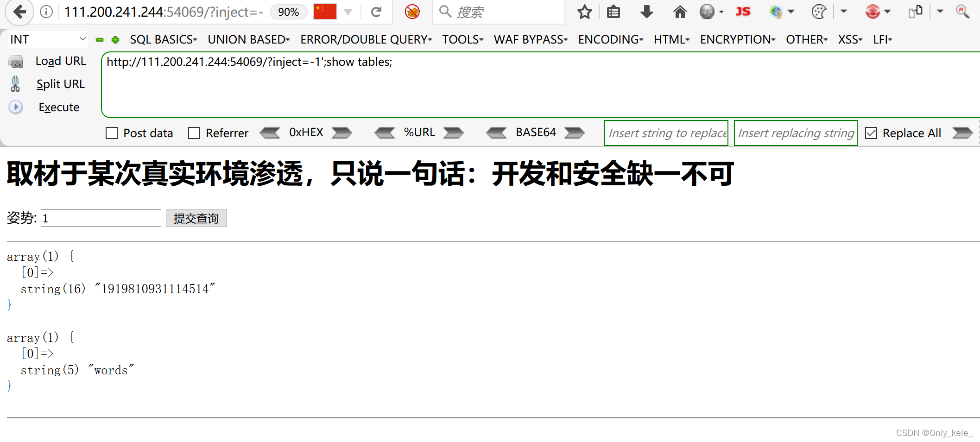The image size is (980, 442).
Task: Open dropdown arrow next to grey globe
Action: pos(721,12)
